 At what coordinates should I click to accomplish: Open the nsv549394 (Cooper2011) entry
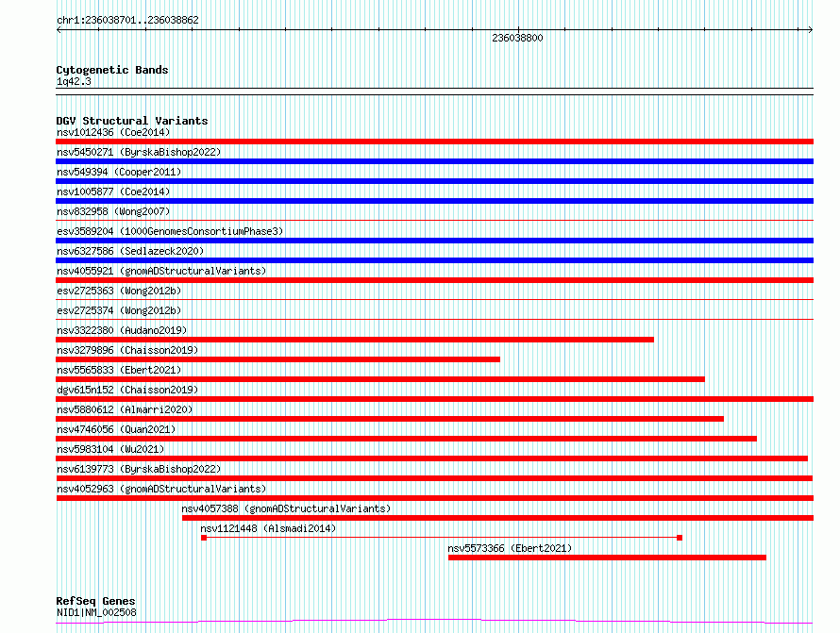[x=119, y=172]
